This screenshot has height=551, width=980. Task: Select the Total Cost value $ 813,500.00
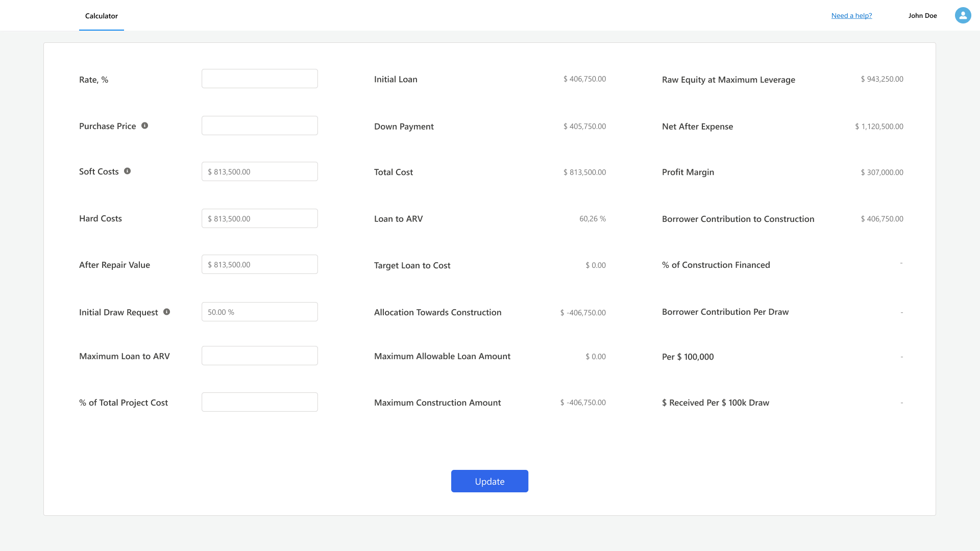(584, 172)
